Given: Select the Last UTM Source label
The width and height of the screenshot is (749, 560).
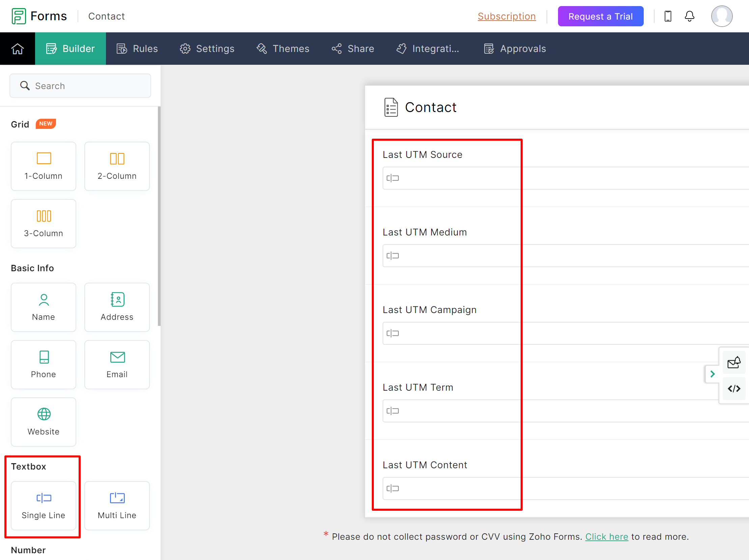Looking at the screenshot, I should click(x=422, y=155).
